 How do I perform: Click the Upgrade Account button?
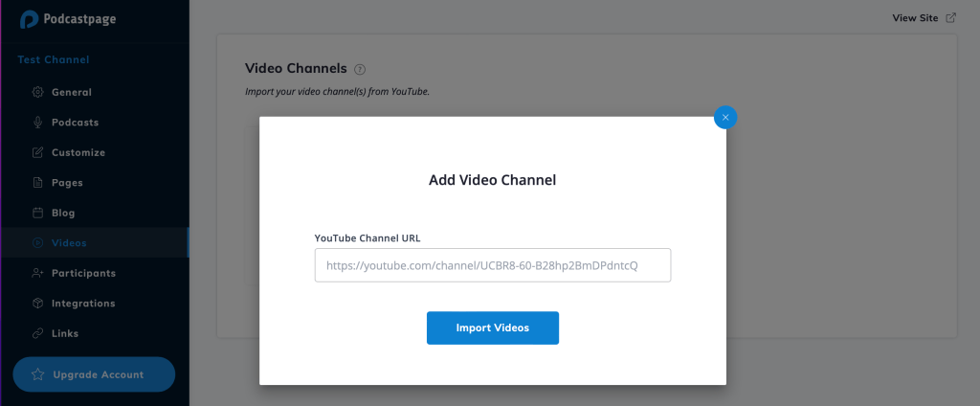[x=94, y=374]
